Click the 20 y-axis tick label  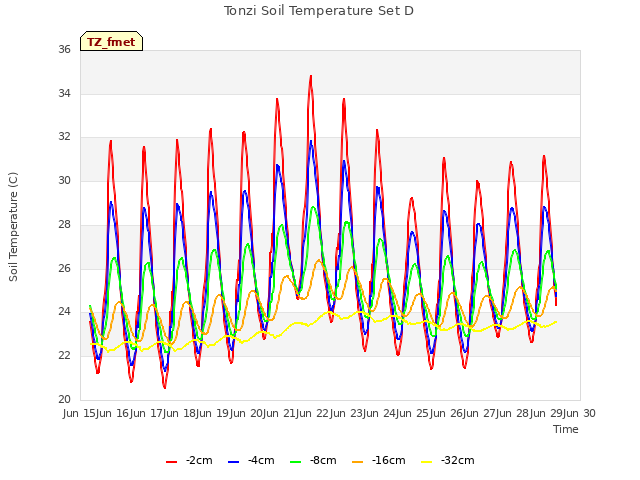coord(64,399)
